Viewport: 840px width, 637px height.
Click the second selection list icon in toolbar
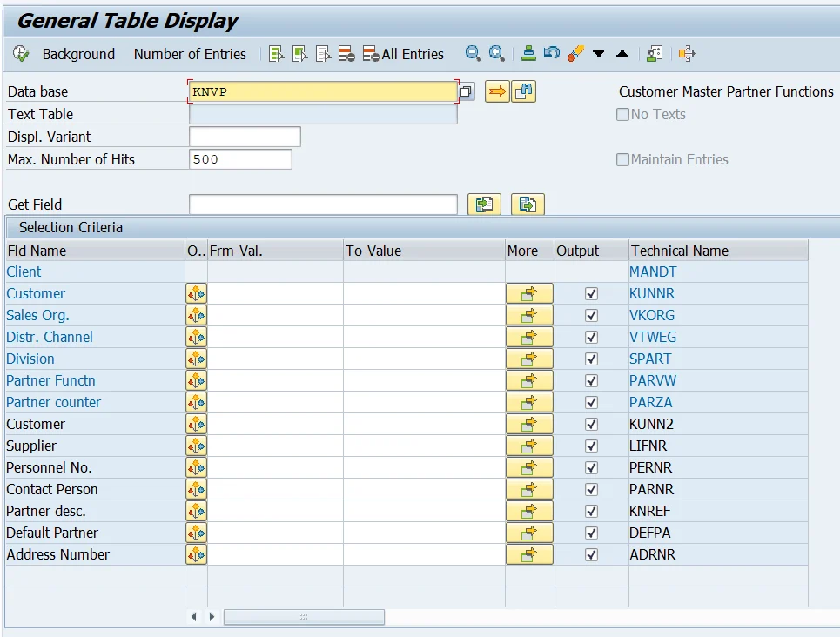pyautogui.click(x=300, y=54)
